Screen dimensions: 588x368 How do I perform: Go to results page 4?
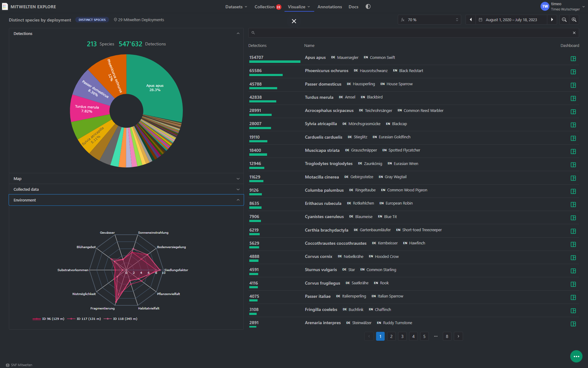(x=413, y=336)
